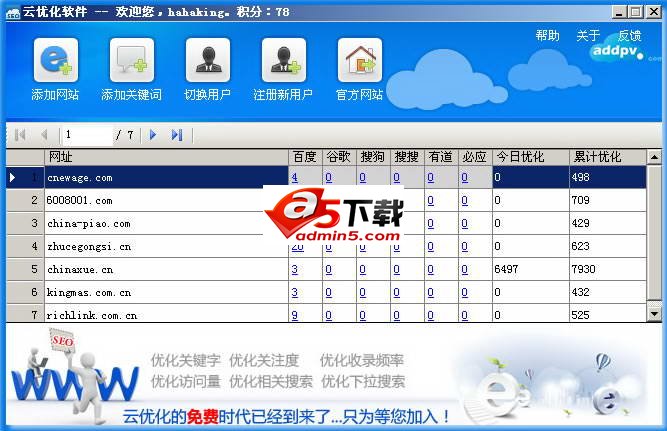Go to the first page arrow
This screenshot has height=431, width=667.
(x=20, y=135)
